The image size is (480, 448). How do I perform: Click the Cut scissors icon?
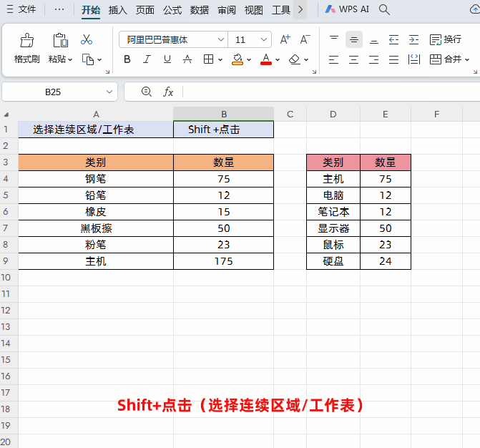tap(87, 39)
